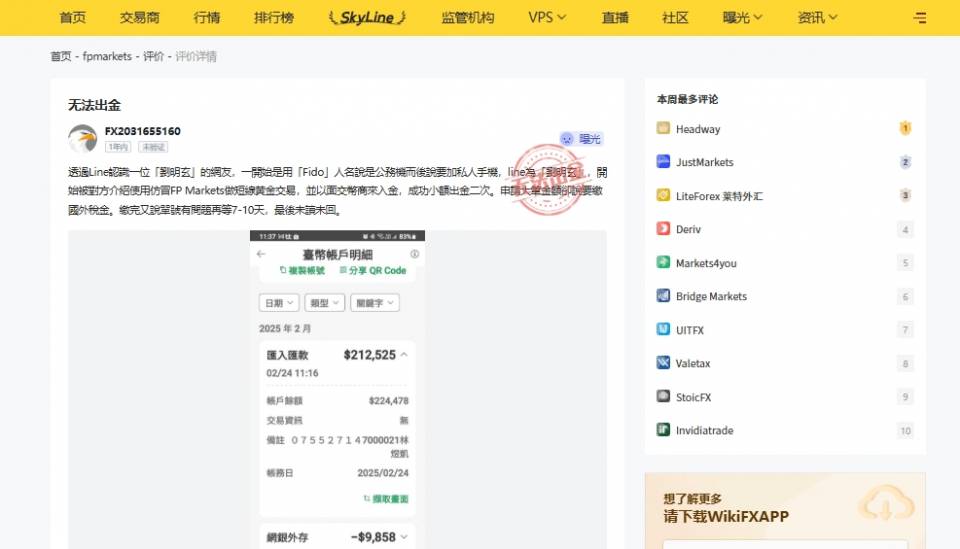The height and width of the screenshot is (549, 960).
Task: Click the Headway logo icon
Action: 663,128
